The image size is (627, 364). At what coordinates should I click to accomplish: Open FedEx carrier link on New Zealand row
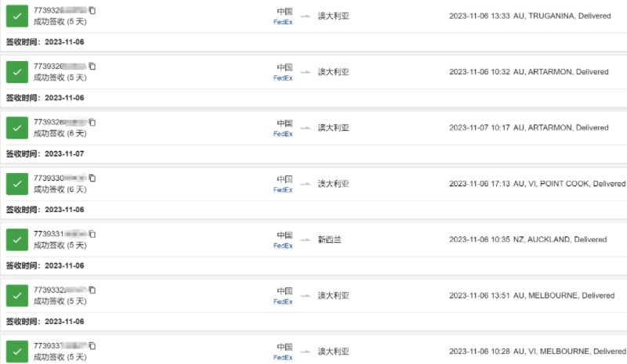point(283,246)
